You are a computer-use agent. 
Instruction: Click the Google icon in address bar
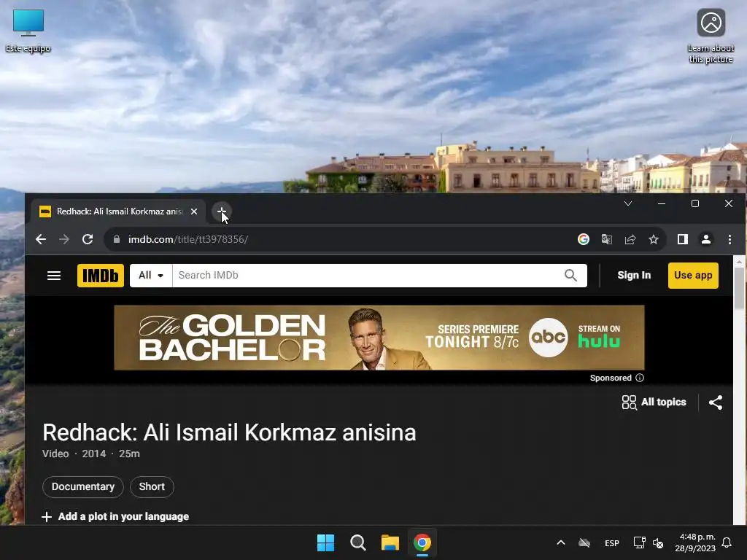pos(583,239)
